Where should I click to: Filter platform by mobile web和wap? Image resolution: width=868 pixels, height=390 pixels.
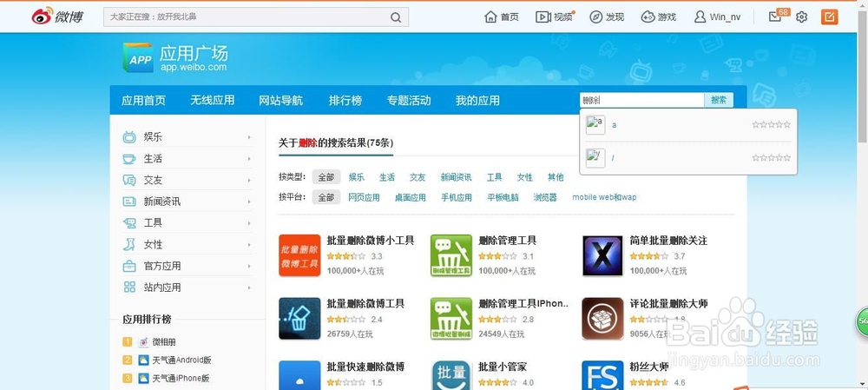coord(604,197)
